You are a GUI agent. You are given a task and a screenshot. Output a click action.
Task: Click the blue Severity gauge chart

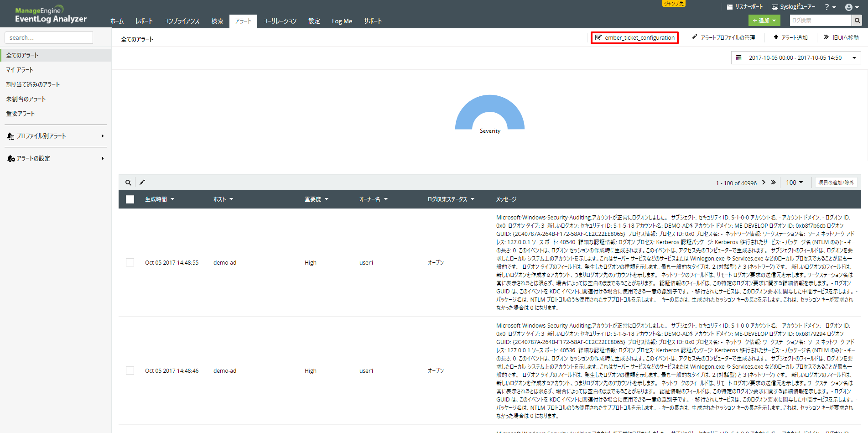click(490, 109)
